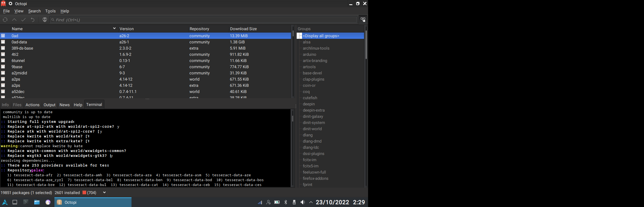Sort by the Download Size column header
The height and width of the screenshot is (207, 644).
click(x=260, y=29)
